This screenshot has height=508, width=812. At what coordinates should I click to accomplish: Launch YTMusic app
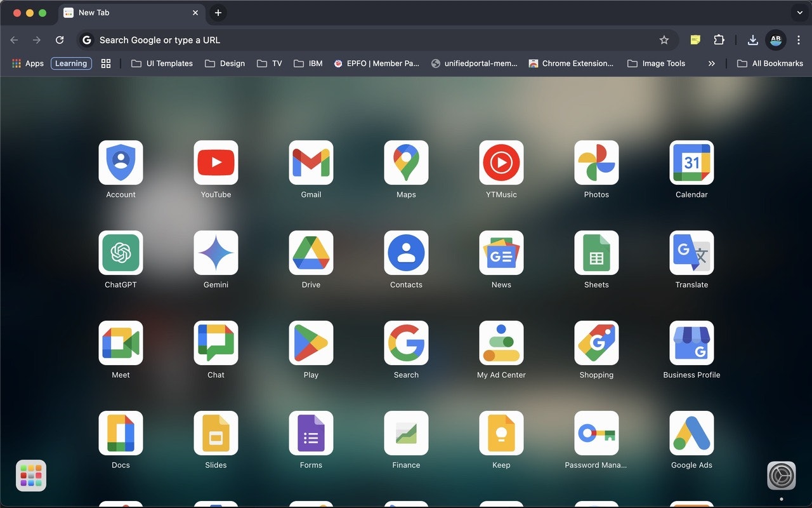click(501, 163)
